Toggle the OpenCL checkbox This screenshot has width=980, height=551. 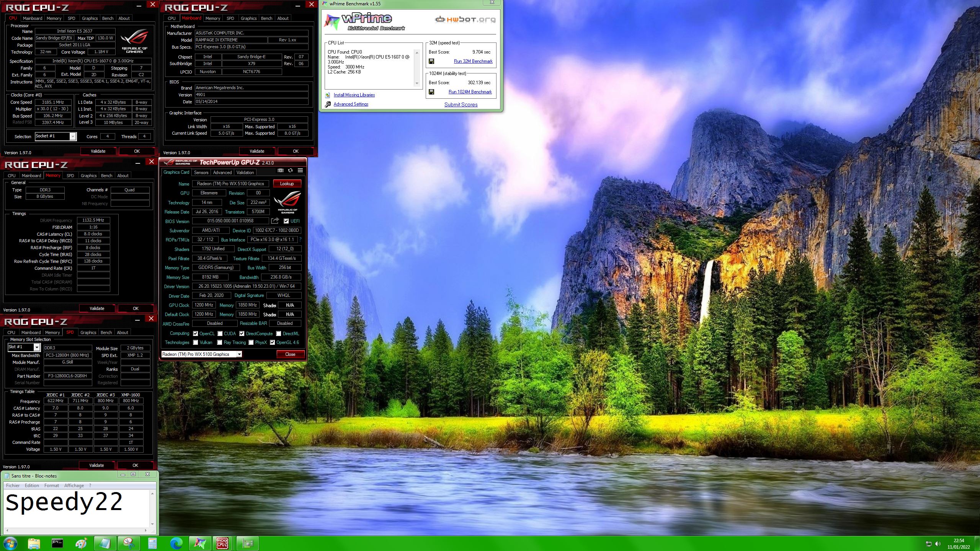click(x=196, y=334)
